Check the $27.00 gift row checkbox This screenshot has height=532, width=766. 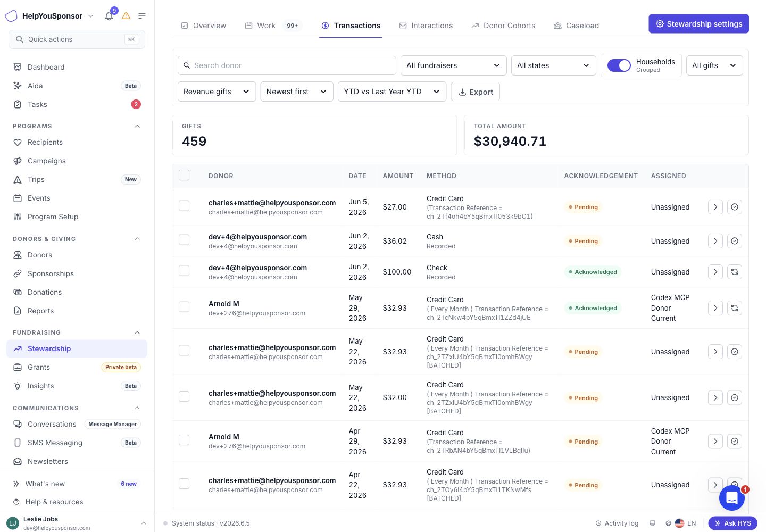(184, 206)
